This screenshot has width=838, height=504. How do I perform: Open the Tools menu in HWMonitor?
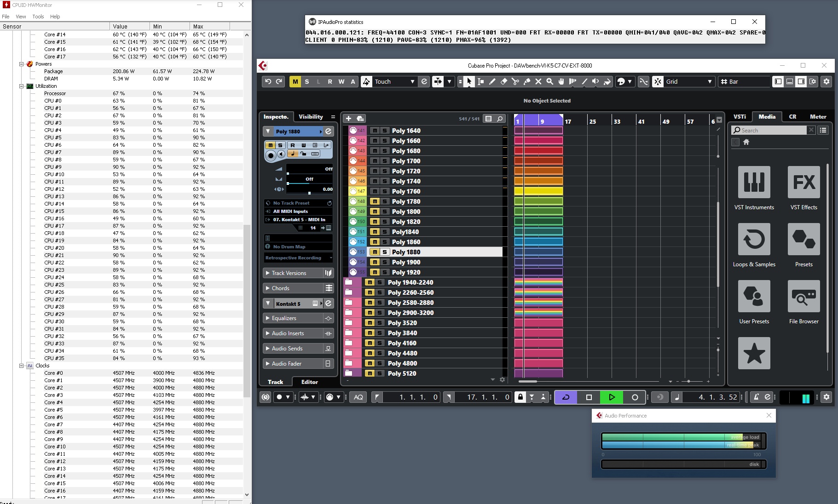click(38, 17)
